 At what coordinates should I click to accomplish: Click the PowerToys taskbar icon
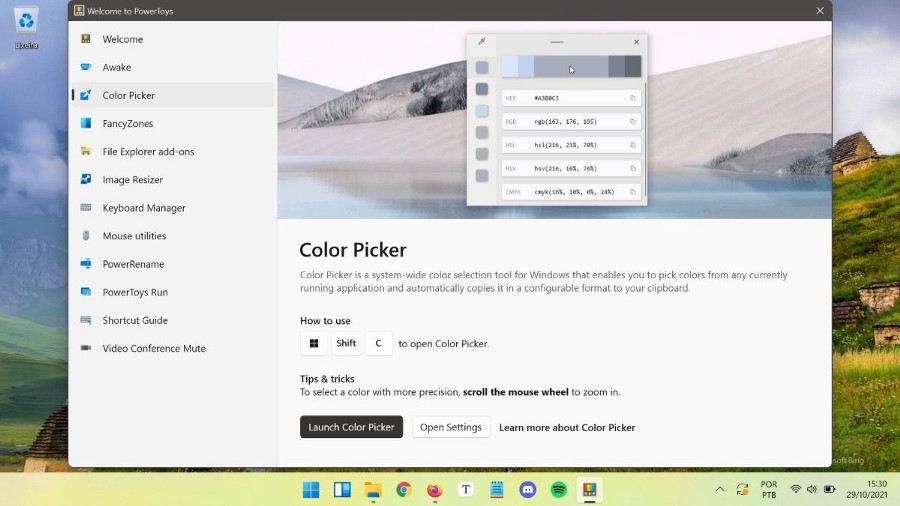589,489
